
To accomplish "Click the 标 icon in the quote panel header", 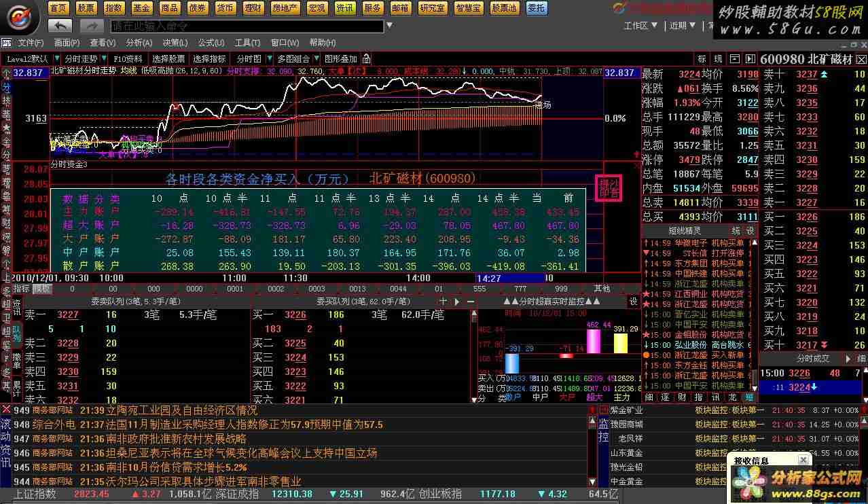I will click(702, 59).
